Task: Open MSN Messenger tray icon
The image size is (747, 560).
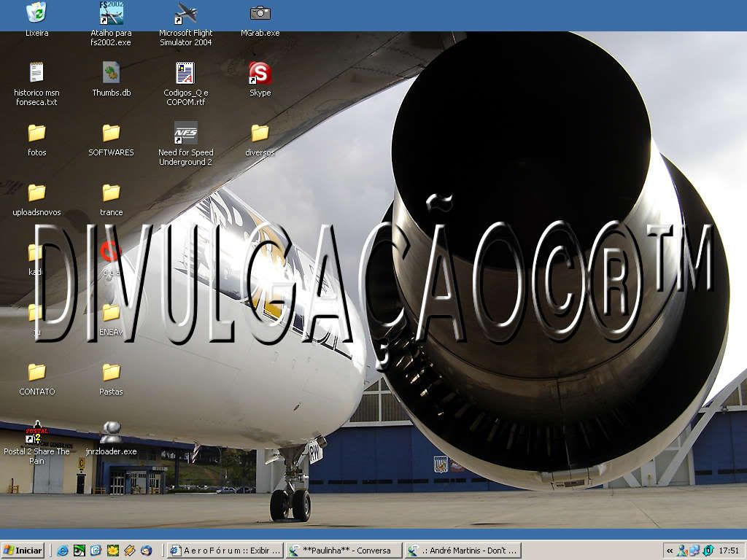Action: pos(682,551)
